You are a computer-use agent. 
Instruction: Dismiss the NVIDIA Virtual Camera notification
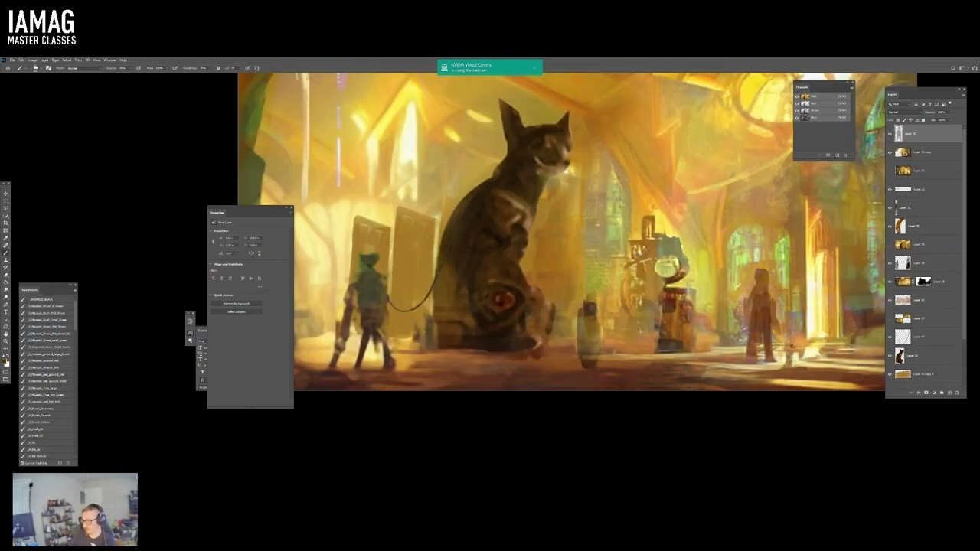click(534, 68)
